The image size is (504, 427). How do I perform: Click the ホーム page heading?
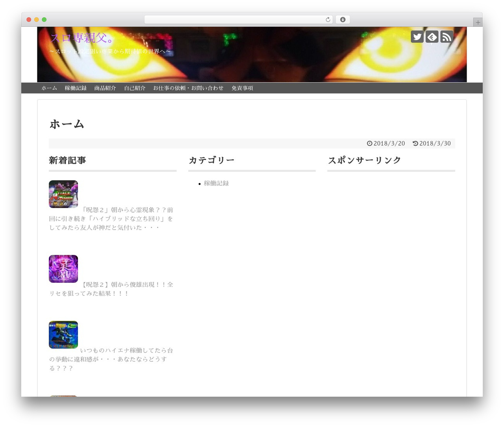pyautogui.click(x=67, y=124)
